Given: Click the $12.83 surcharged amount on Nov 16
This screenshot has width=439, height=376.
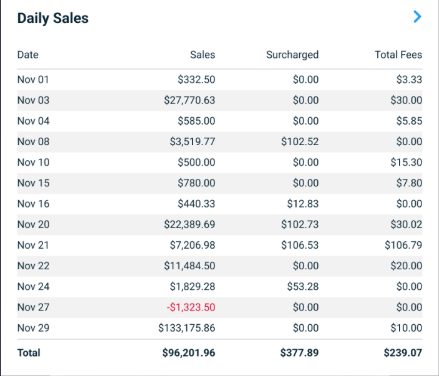Looking at the screenshot, I should (303, 204).
